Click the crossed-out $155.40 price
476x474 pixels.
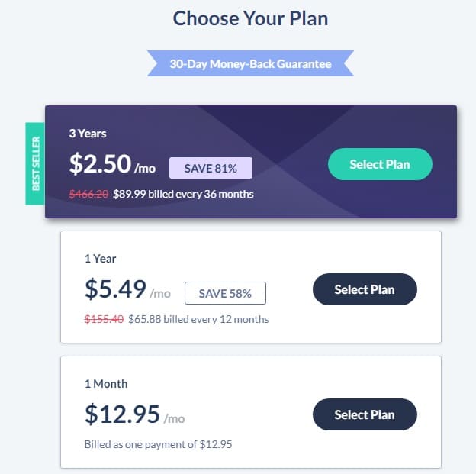click(x=104, y=319)
